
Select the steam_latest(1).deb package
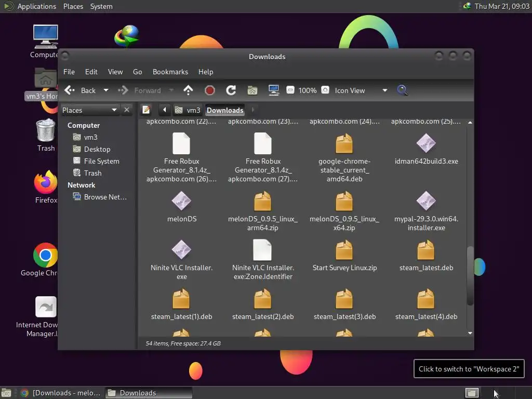click(181, 299)
